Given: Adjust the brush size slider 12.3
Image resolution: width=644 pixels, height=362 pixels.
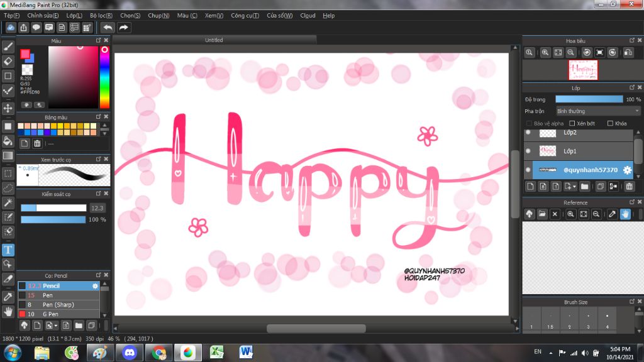Looking at the screenshot, I should (53, 208).
